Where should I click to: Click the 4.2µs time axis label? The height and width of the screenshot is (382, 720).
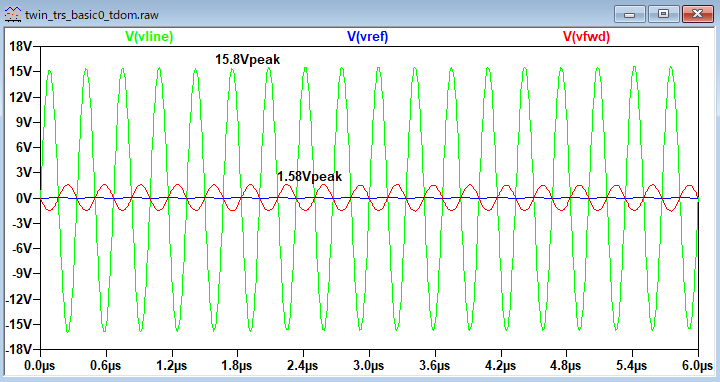500,366
